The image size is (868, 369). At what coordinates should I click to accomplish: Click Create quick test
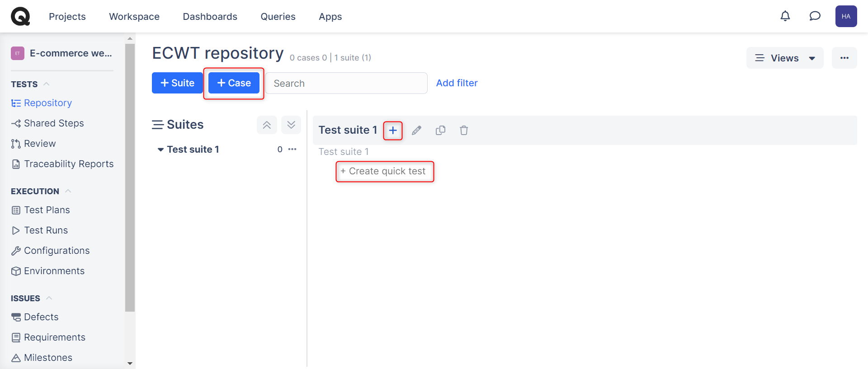(x=384, y=171)
